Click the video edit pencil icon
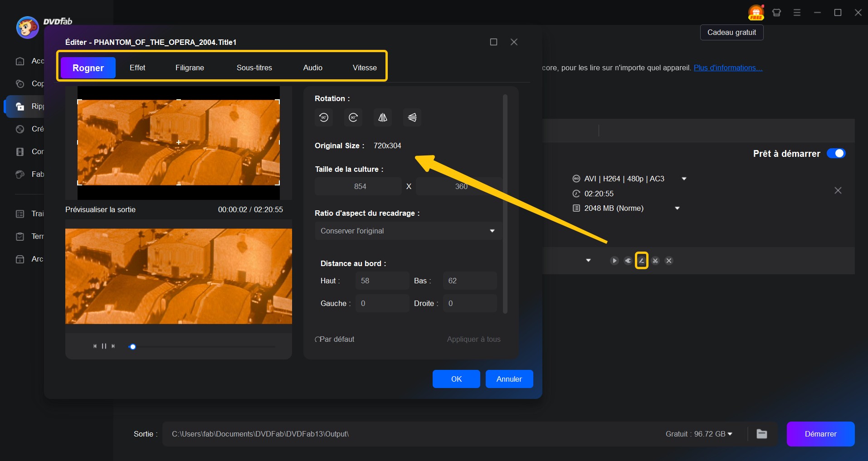Viewport: 868px width, 461px height. coord(641,261)
